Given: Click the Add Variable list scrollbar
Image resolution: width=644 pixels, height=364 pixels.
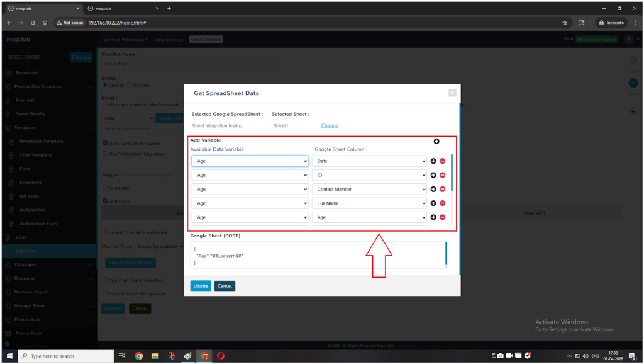Looking at the screenshot, I should tap(452, 173).
